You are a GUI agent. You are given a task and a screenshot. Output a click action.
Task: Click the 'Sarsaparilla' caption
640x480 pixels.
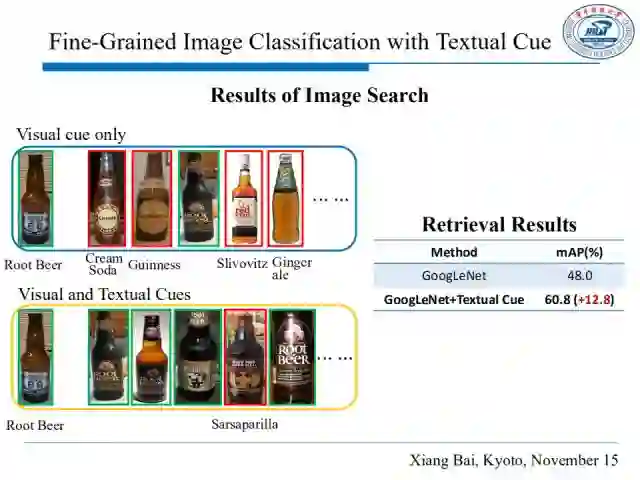(x=244, y=424)
